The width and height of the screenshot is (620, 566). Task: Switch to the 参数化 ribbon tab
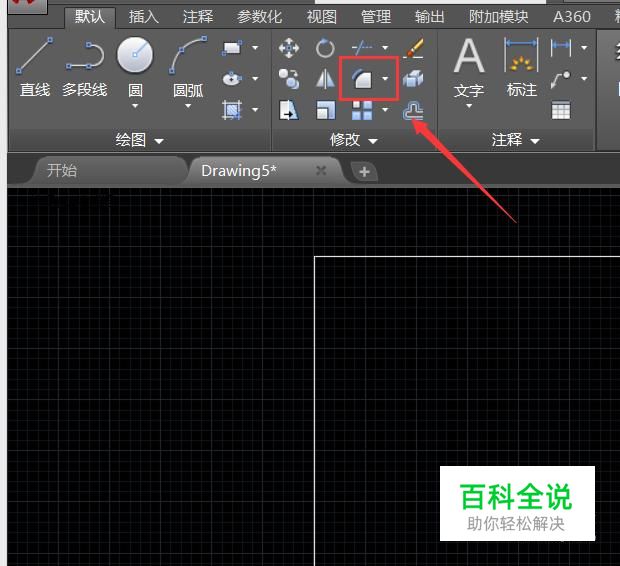point(259,17)
